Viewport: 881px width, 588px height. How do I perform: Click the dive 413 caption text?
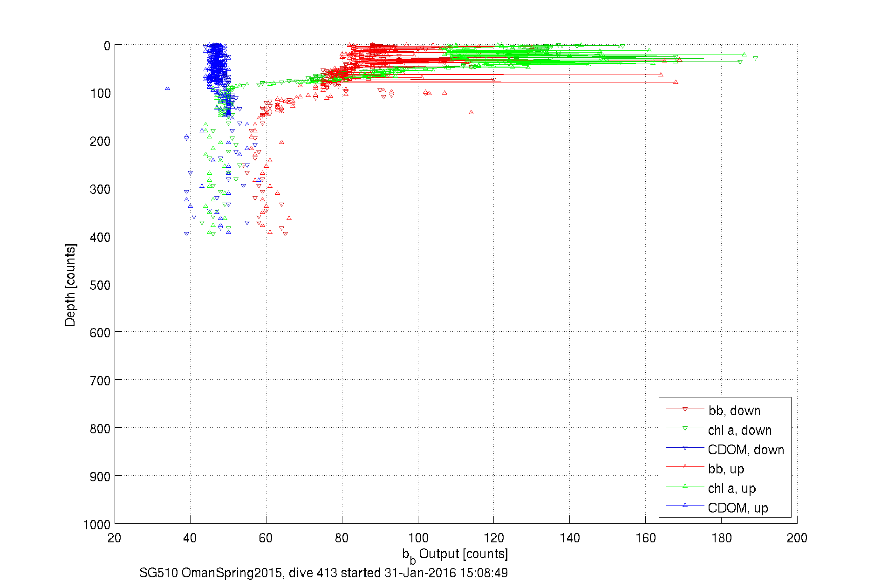click(323, 573)
